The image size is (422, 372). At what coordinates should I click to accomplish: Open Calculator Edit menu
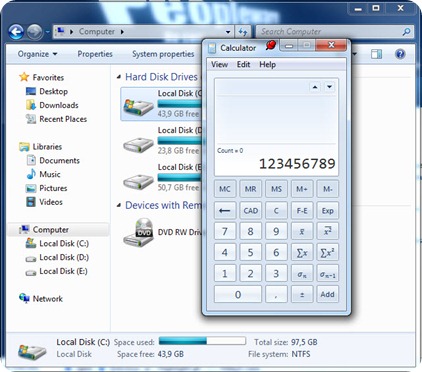pyautogui.click(x=243, y=65)
